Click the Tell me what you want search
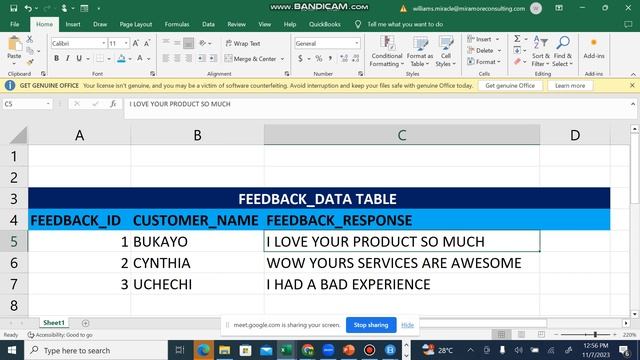640x360 pixels. click(x=405, y=24)
